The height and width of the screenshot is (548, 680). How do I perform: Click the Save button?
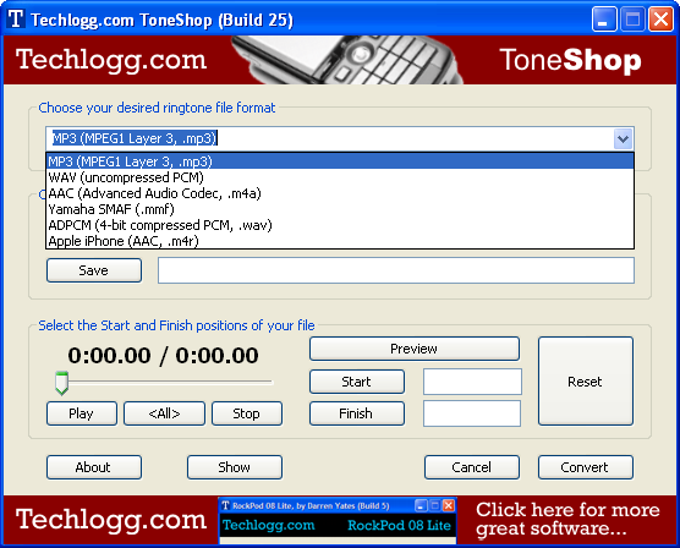[94, 271]
